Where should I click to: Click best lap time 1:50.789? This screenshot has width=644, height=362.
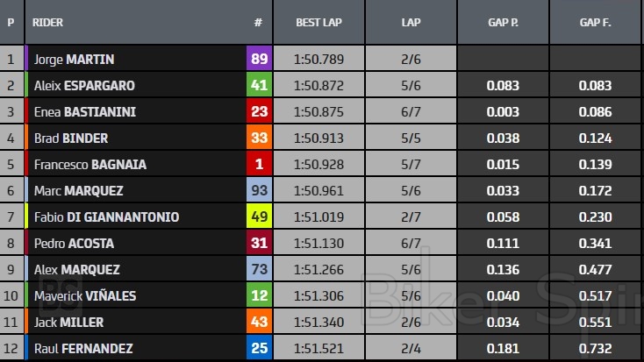click(319, 60)
